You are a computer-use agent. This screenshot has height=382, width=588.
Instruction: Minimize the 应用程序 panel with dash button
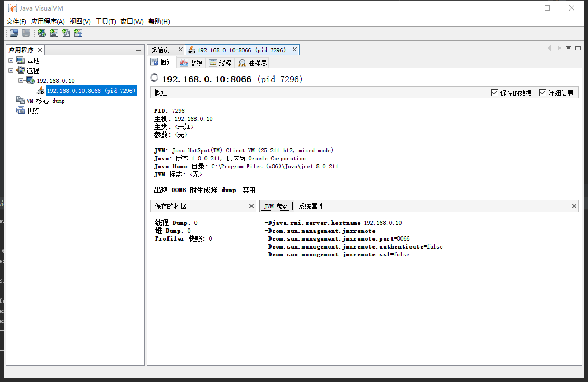tap(138, 50)
